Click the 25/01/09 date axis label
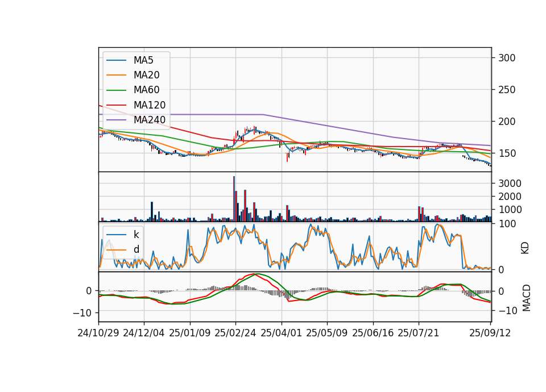Viewport: 546px width, 392px height. (189, 333)
